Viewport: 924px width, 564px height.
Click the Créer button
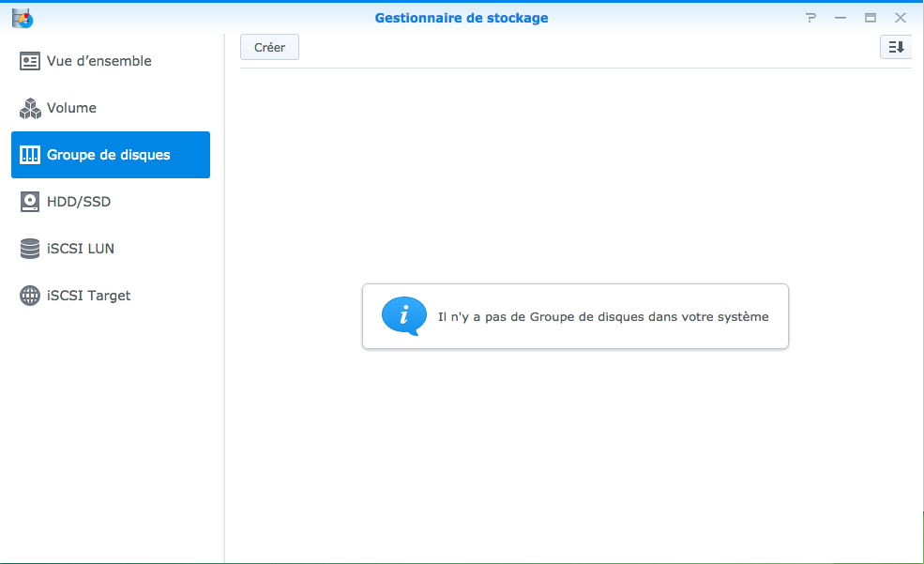[x=269, y=47]
